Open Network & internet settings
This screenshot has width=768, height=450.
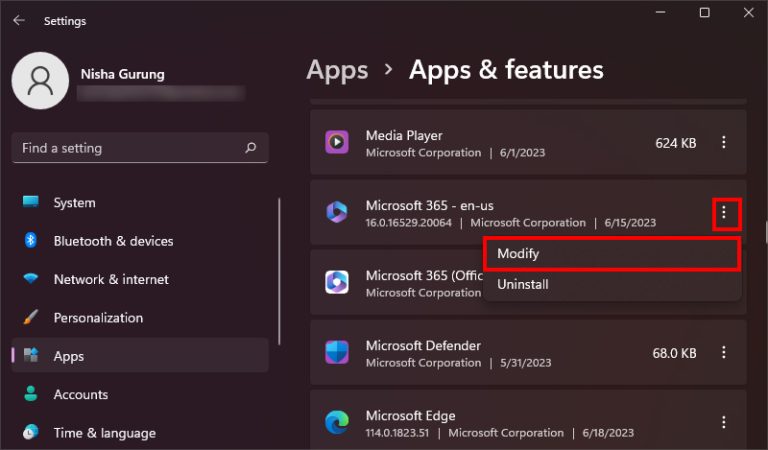point(110,280)
